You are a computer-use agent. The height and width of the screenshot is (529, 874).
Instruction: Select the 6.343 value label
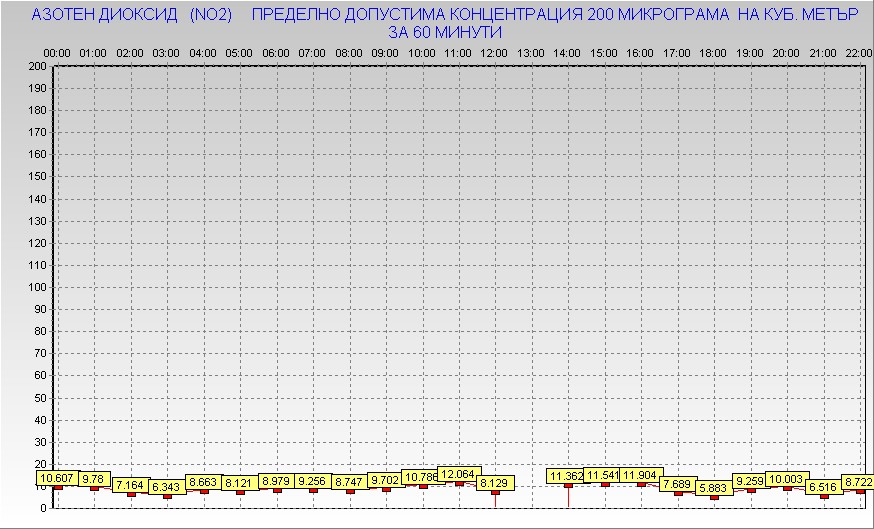(167, 487)
